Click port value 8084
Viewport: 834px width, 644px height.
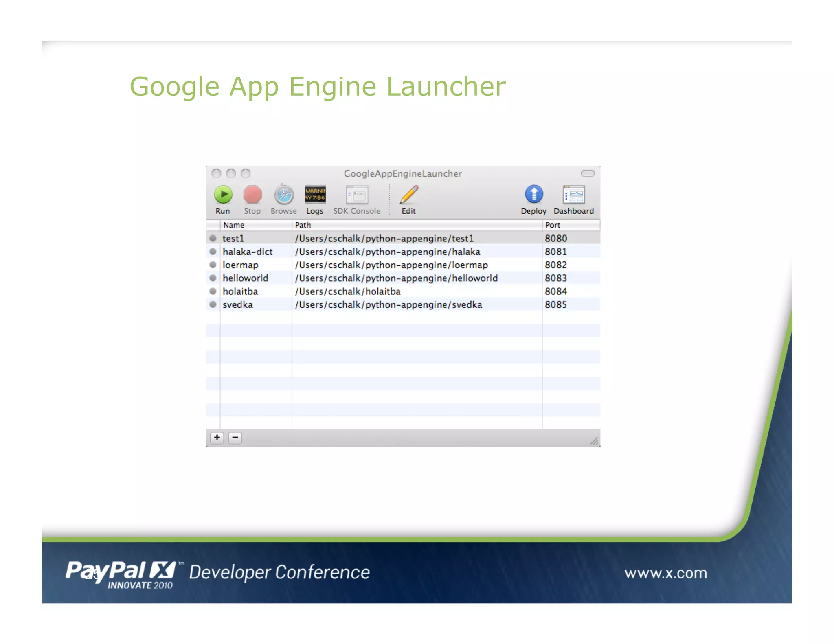(x=556, y=291)
